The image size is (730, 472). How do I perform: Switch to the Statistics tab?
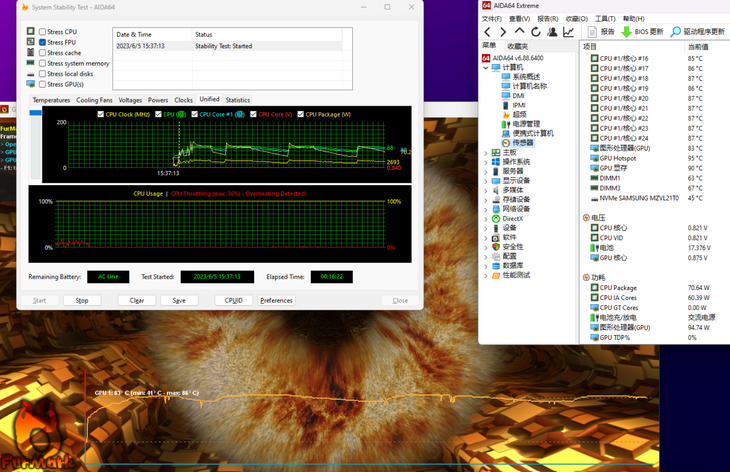coord(237,100)
